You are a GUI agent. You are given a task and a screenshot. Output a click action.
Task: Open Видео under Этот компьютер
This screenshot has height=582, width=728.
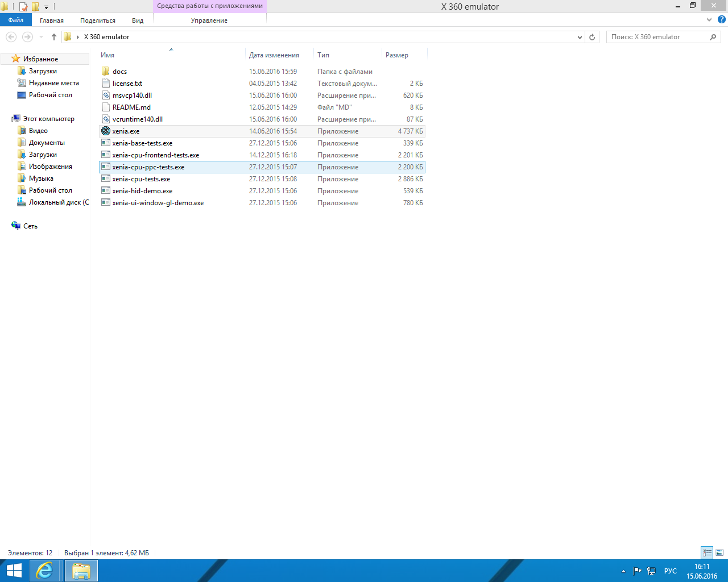pos(38,131)
